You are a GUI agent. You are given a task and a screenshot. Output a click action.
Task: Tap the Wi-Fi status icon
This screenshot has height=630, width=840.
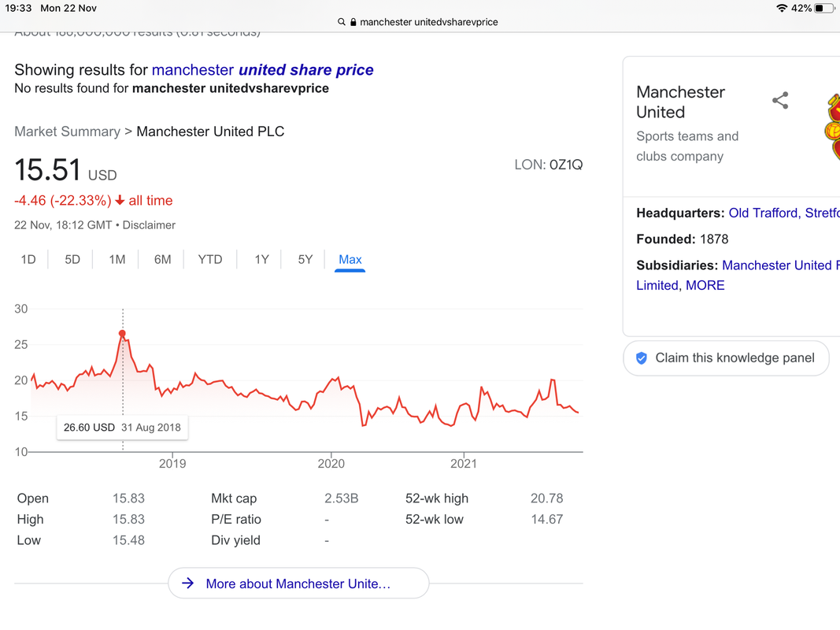point(783,8)
